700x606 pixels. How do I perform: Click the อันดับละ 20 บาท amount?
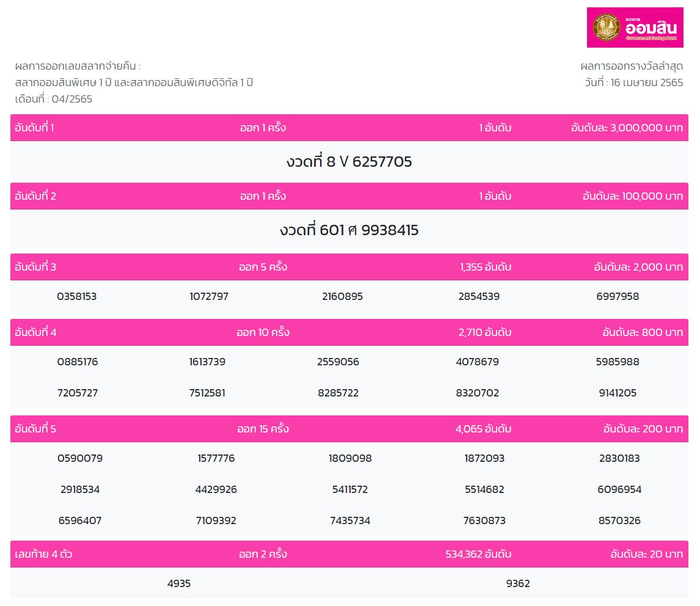647,554
